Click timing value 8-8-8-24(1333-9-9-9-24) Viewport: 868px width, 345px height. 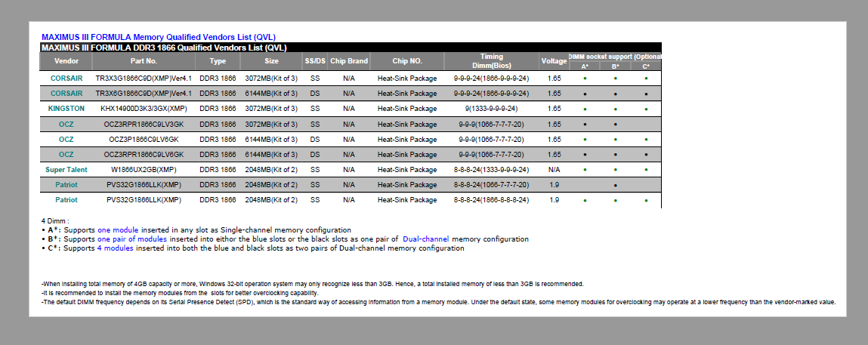pyautogui.click(x=491, y=169)
